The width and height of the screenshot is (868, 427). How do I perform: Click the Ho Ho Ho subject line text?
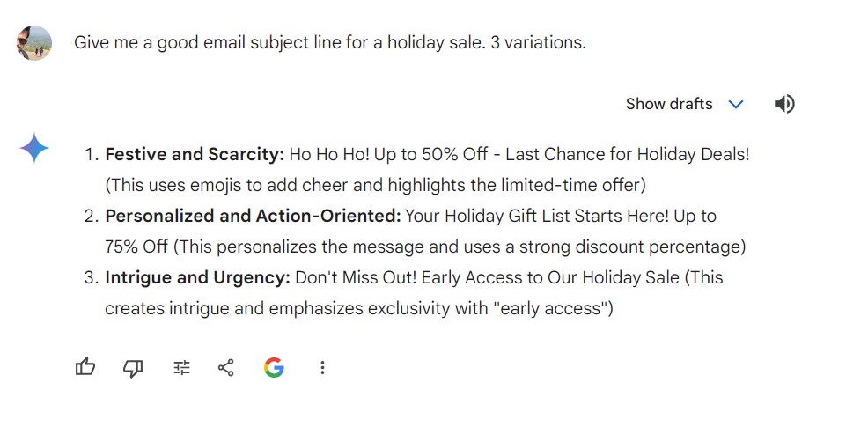[519, 155]
